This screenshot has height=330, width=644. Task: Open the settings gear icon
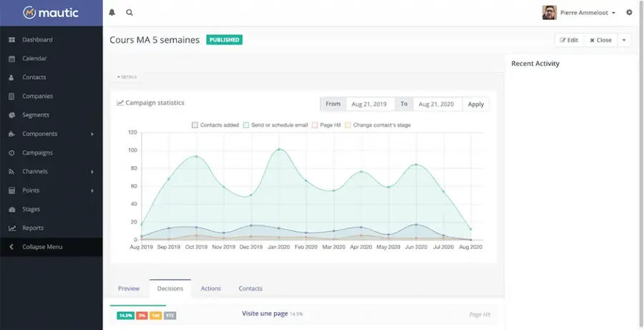click(x=629, y=12)
